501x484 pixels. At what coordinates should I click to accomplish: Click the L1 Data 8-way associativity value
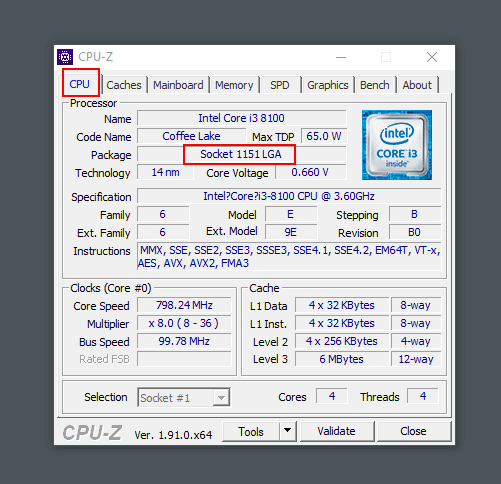point(416,305)
